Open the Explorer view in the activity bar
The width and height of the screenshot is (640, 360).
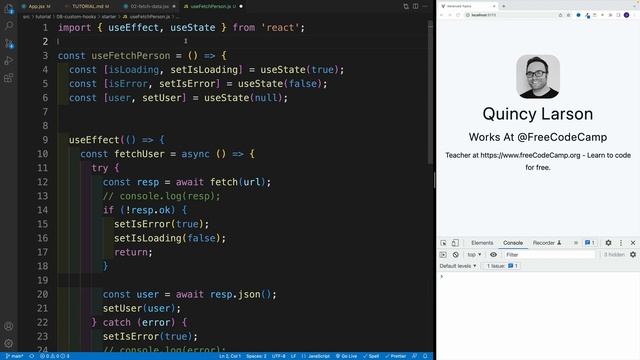tap(9, 9)
